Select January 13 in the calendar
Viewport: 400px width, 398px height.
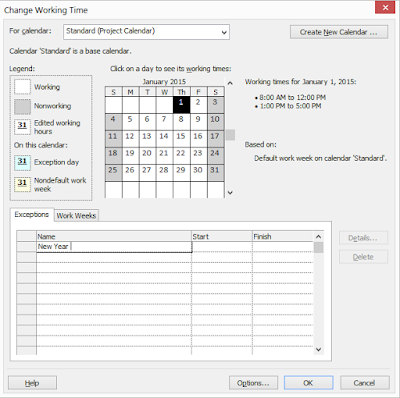(x=147, y=139)
